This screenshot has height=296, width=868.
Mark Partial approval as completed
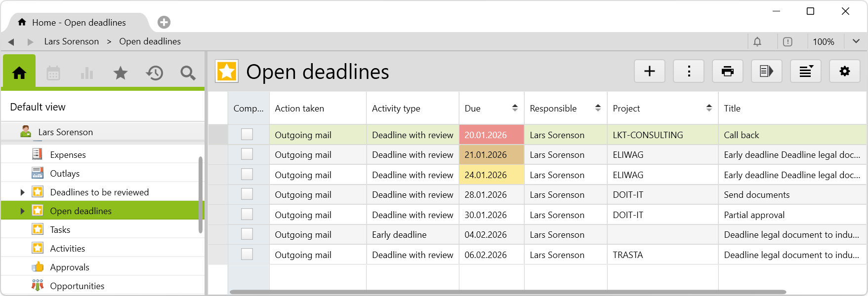(x=247, y=215)
